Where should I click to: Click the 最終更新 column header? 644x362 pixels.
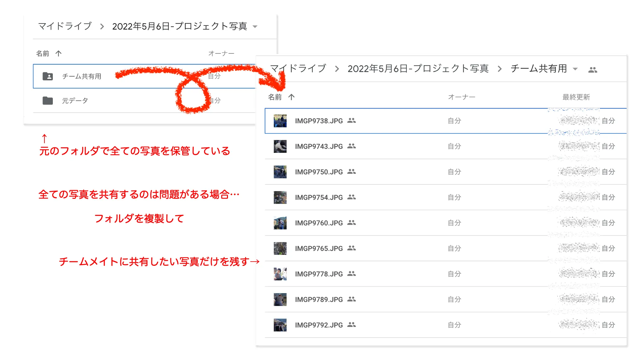click(576, 97)
